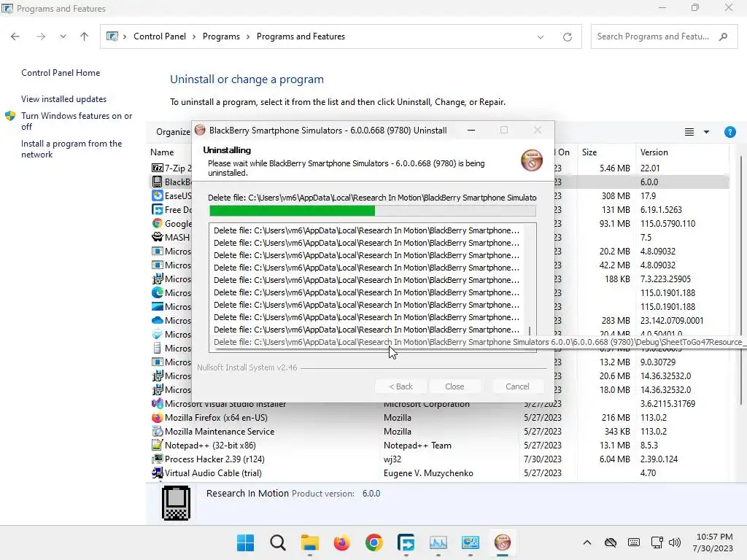Screen dimensions: 747x560
Task: Expand chevron after Control Panel breadcrumb
Action: pos(194,36)
